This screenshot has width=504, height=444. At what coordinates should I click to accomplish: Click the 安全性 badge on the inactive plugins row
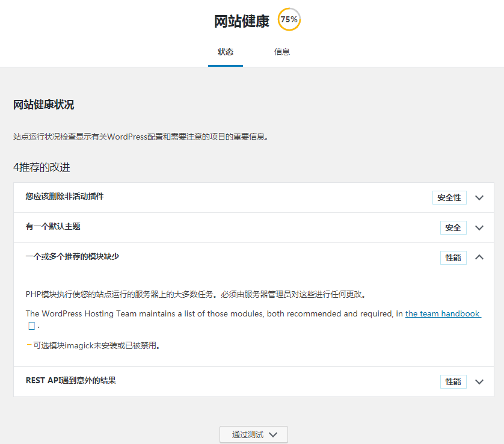(x=449, y=197)
